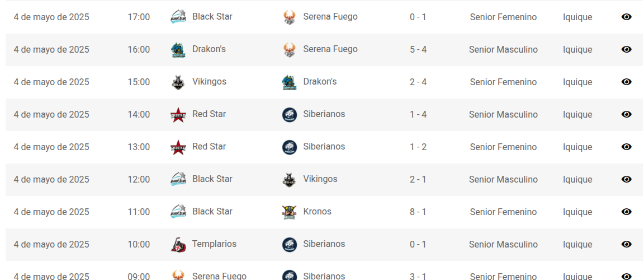Click the eye icon for Black Star vs Serena Fuego
644x280 pixels.
(x=626, y=17)
